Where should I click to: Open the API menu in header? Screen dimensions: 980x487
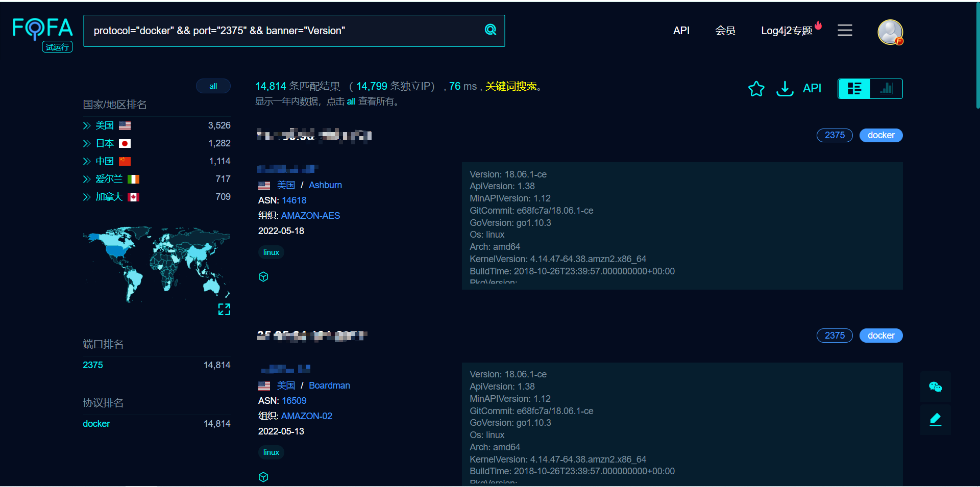pyautogui.click(x=681, y=31)
